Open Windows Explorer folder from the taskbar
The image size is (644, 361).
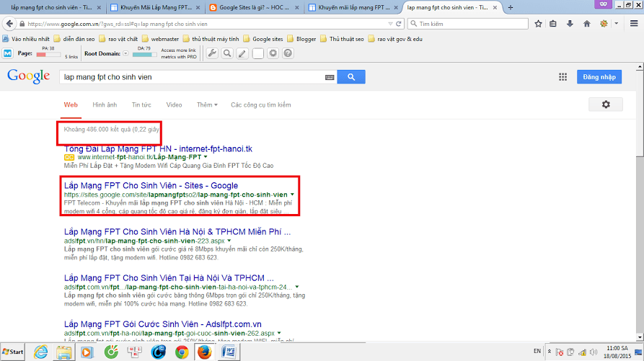[x=63, y=352]
